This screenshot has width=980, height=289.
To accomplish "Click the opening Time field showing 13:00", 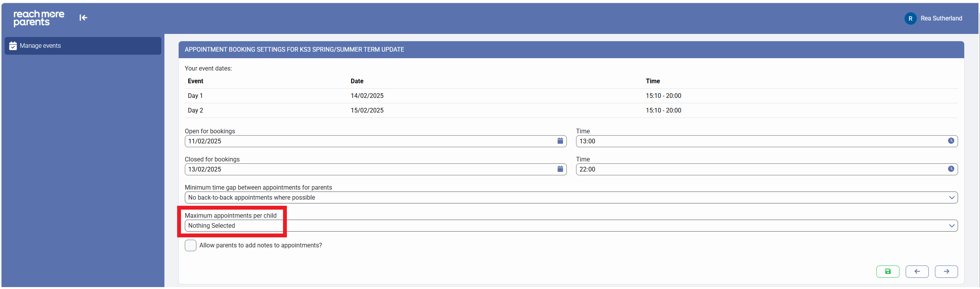I will [x=761, y=141].
